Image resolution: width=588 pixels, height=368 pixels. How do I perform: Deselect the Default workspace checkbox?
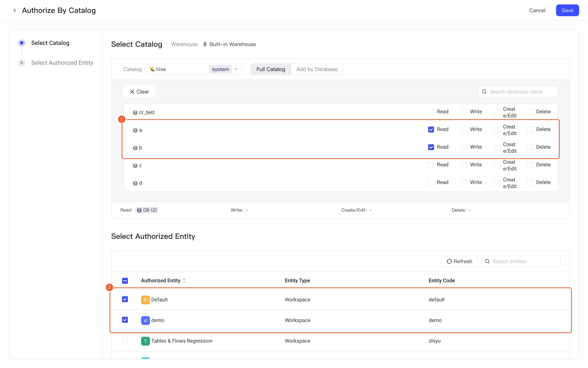click(x=125, y=299)
